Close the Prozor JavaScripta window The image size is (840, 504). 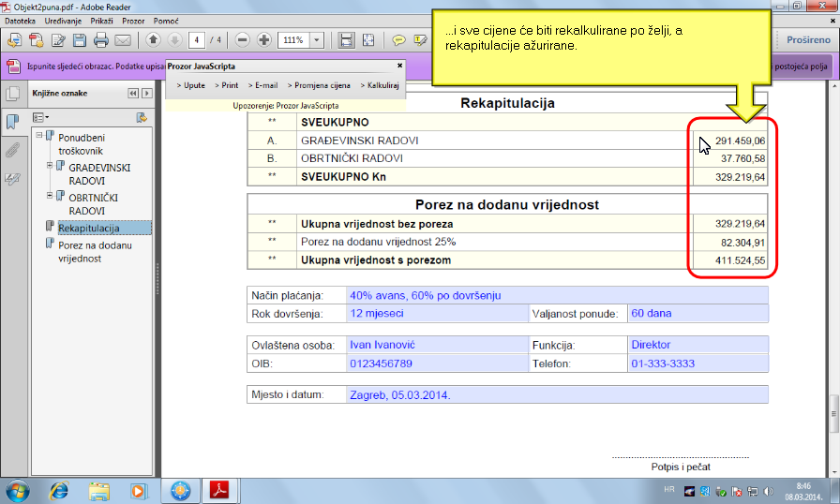[x=399, y=66]
